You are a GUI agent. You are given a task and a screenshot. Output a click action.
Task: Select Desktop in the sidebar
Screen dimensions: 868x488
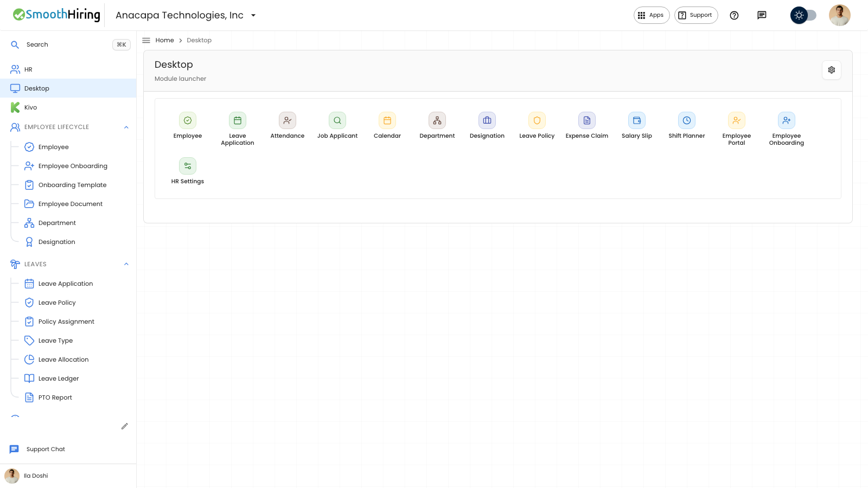pyautogui.click(x=68, y=88)
